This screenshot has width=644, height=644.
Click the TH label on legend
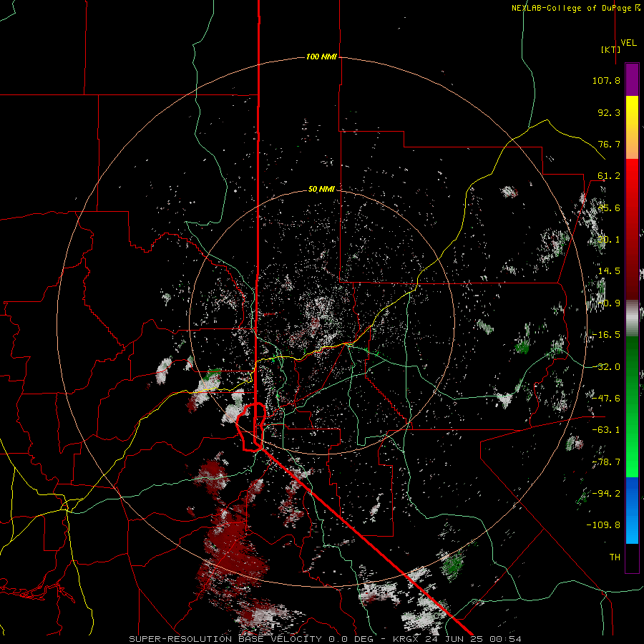tap(615, 557)
